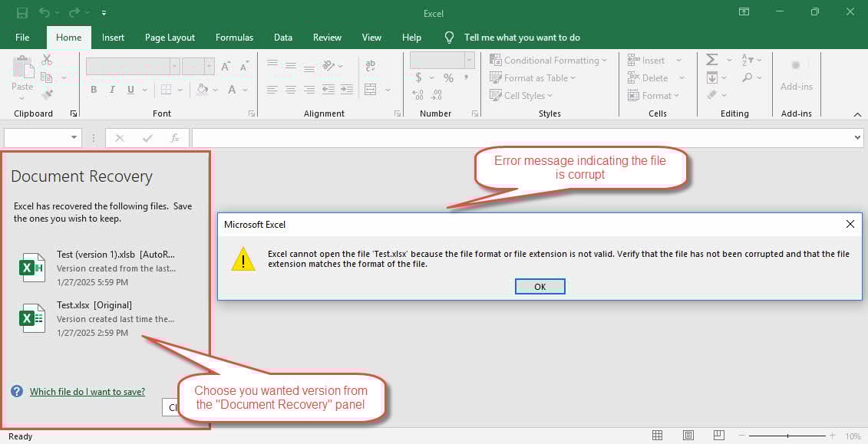Expand the Name Box dropdown arrow
Screen dimensions: 868x444
pyautogui.click(x=74, y=138)
